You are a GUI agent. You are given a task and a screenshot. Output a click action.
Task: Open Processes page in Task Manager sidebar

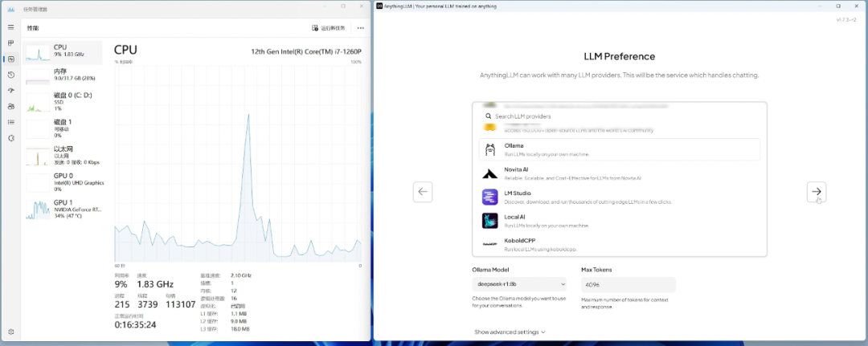click(10, 43)
